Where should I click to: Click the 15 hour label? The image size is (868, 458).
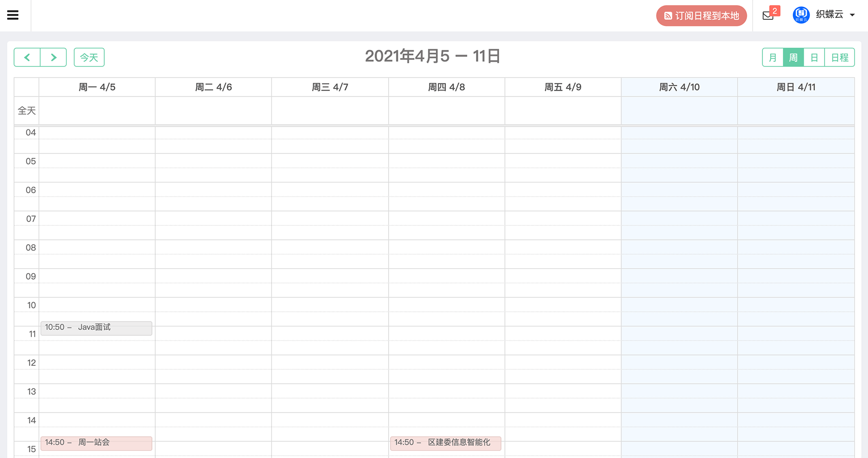click(x=31, y=449)
